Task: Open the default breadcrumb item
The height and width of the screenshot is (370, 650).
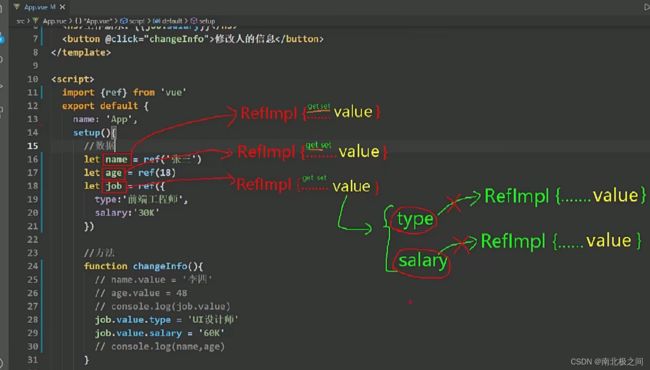Action: click(172, 21)
